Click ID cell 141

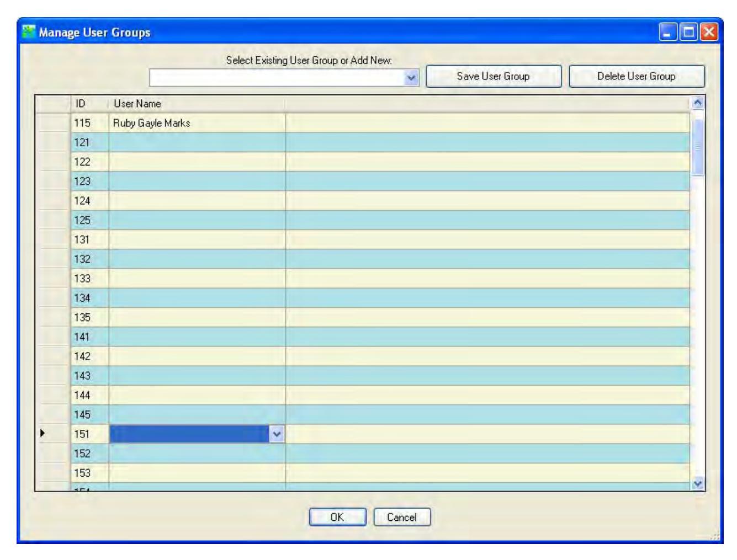(90, 337)
